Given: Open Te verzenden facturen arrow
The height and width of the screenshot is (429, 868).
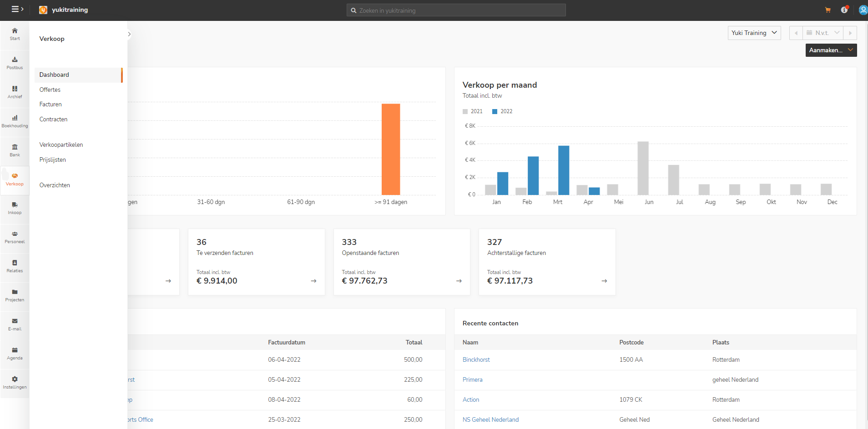Looking at the screenshot, I should point(313,281).
